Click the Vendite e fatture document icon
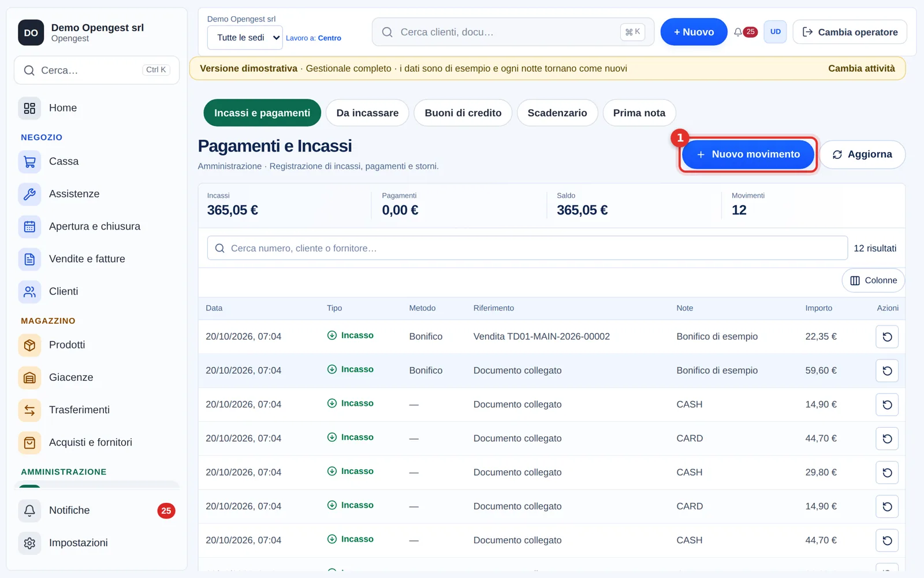This screenshot has width=924, height=578. click(x=29, y=259)
